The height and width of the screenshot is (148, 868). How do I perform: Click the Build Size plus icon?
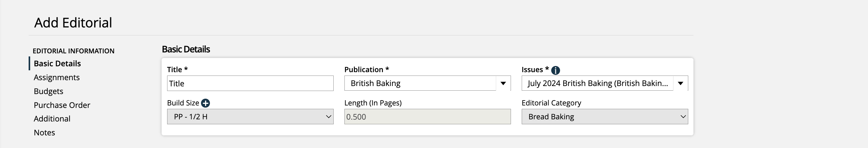tap(205, 103)
